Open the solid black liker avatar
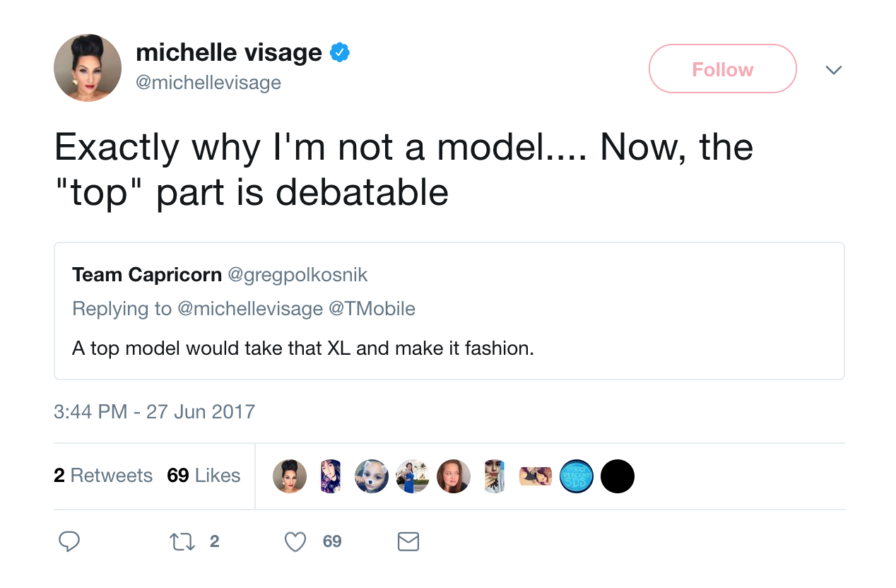The image size is (896, 588). click(x=617, y=476)
